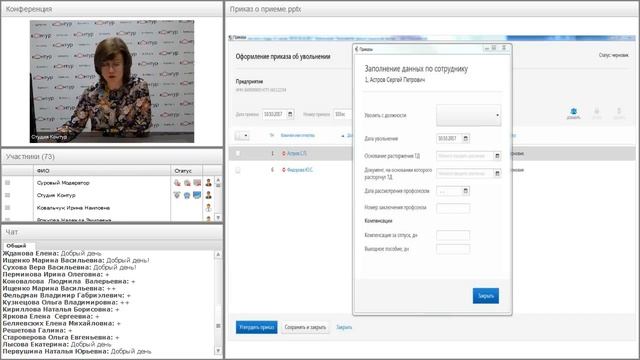Click 'Участники (73)' panel header

[30, 157]
